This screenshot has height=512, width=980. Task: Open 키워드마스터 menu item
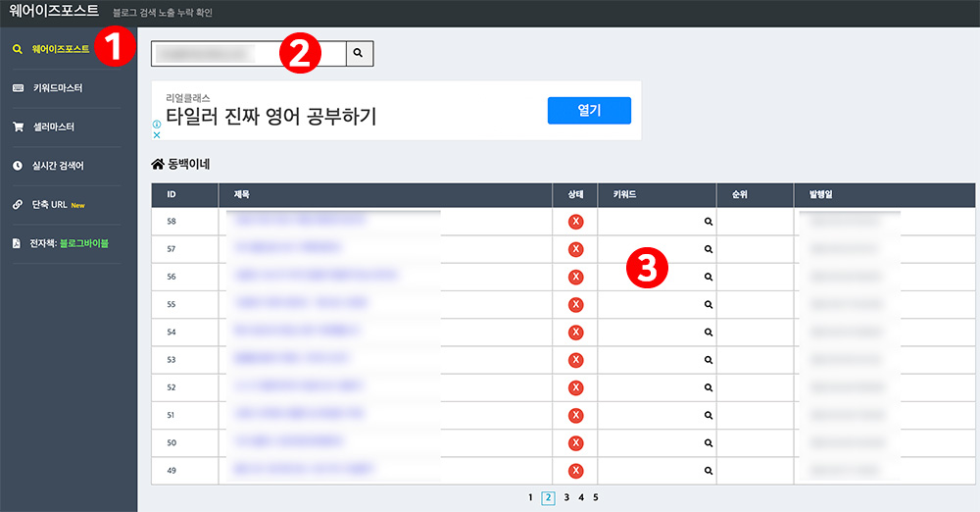point(58,88)
